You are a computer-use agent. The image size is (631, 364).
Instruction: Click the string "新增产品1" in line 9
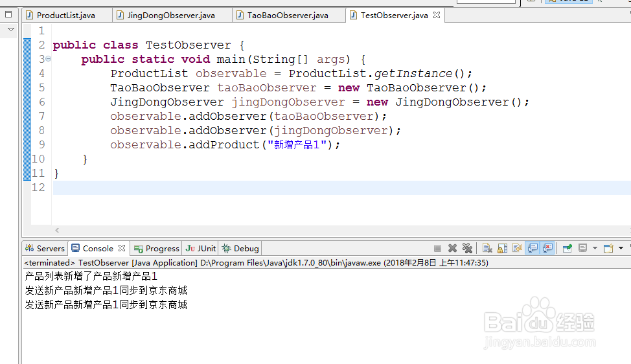click(x=297, y=145)
